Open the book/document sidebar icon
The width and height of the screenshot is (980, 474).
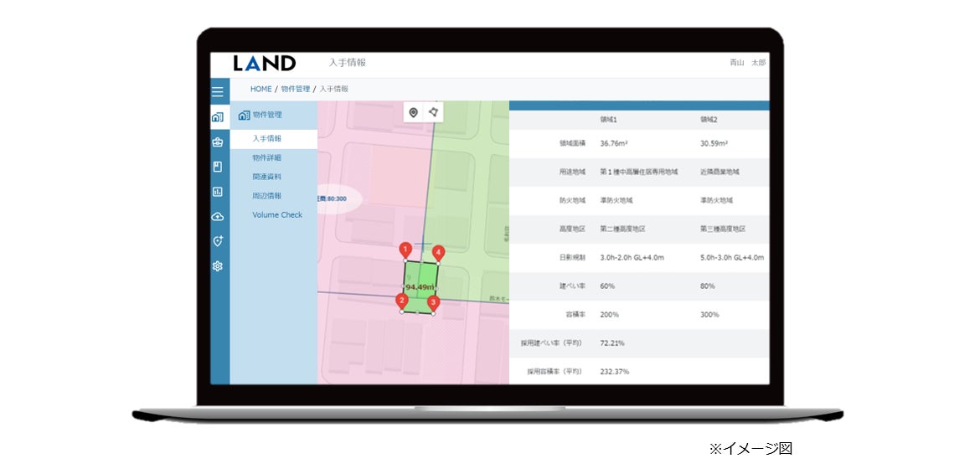point(217,167)
